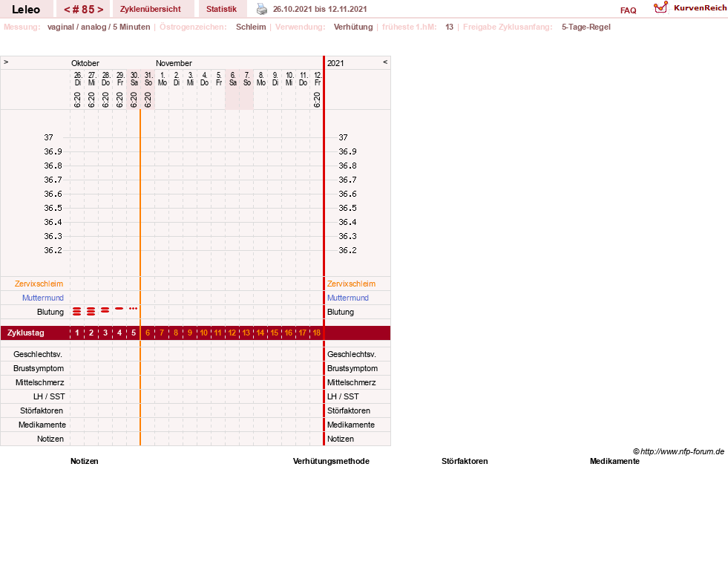Click the left LH / SST row label
Image resolution: width=728 pixels, height=579 pixels.
coord(49,396)
